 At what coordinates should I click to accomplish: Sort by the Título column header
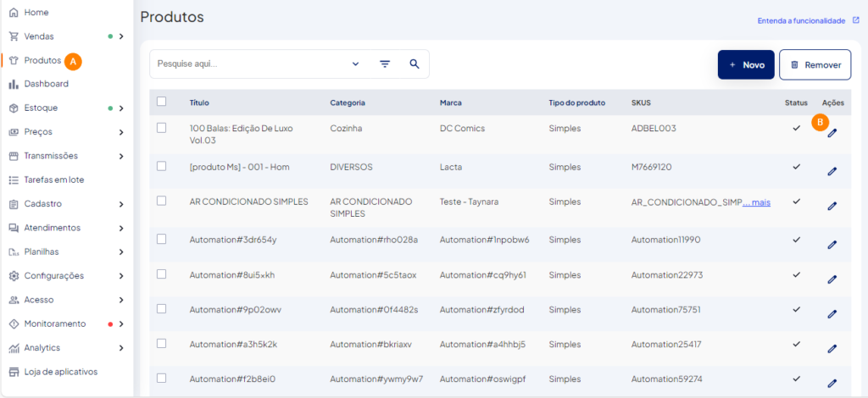pos(199,102)
